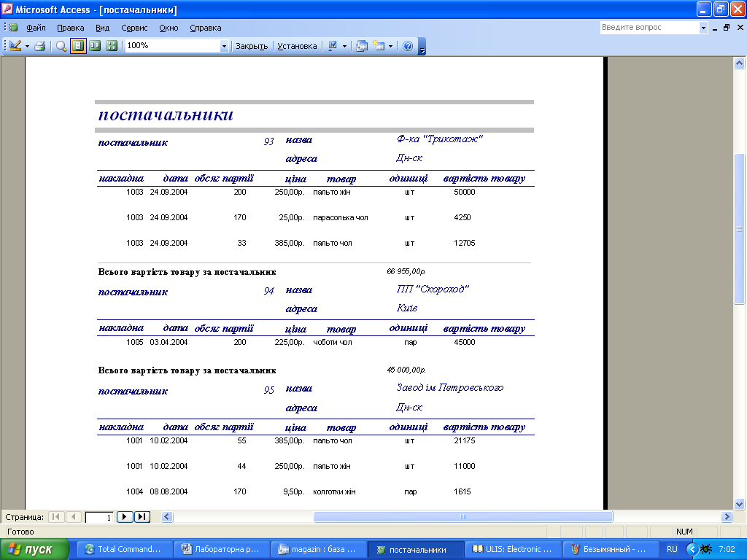The width and height of the screenshot is (747, 560).
Task: Show the Database window icon
Action: point(362,46)
